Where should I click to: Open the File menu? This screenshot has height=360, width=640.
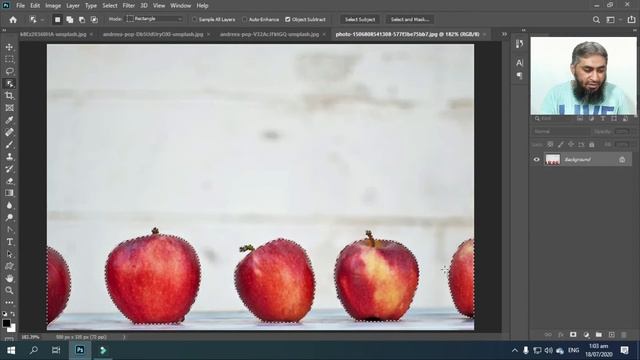click(x=20, y=6)
